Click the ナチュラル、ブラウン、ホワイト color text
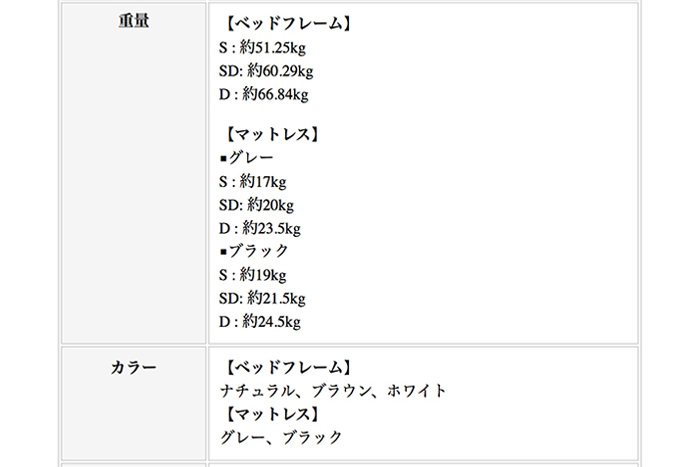 click(x=333, y=391)
